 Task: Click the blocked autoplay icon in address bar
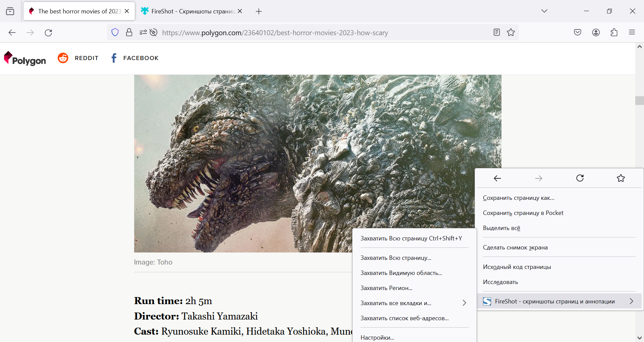pos(153,33)
